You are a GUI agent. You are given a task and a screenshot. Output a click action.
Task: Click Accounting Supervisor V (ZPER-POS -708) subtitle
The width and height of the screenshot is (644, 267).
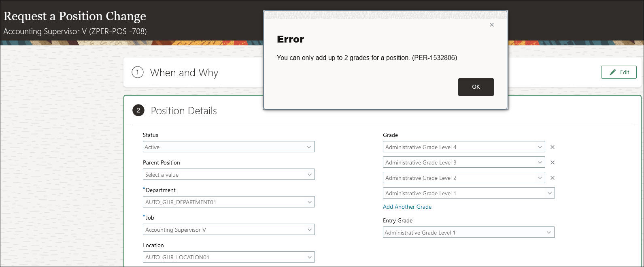click(x=75, y=31)
